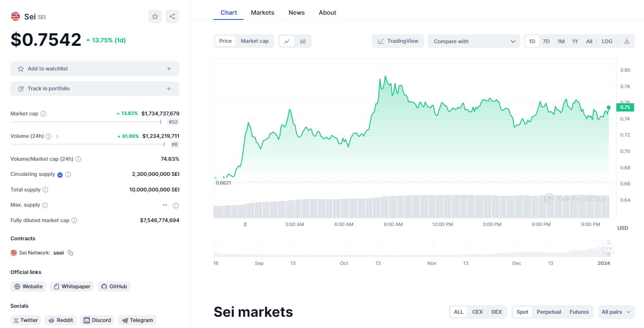This screenshot has width=644, height=328.
Task: Click the $1,734,737,679 market cap value
Action: point(160,114)
